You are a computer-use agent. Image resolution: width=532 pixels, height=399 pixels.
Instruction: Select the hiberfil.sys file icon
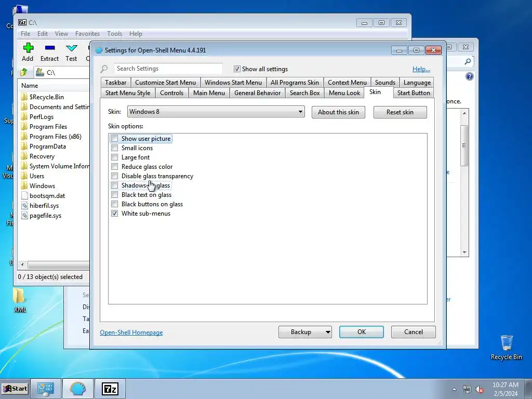[x=24, y=206]
